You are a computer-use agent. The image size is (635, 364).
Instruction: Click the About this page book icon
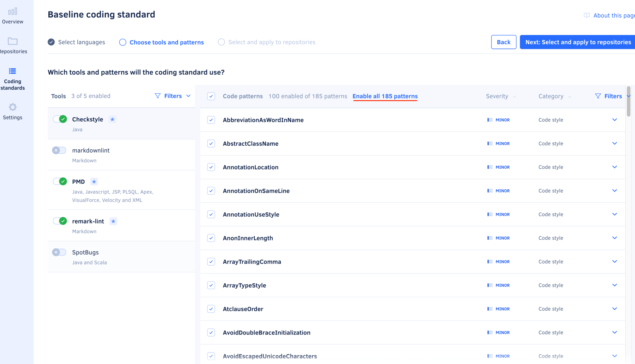point(587,15)
